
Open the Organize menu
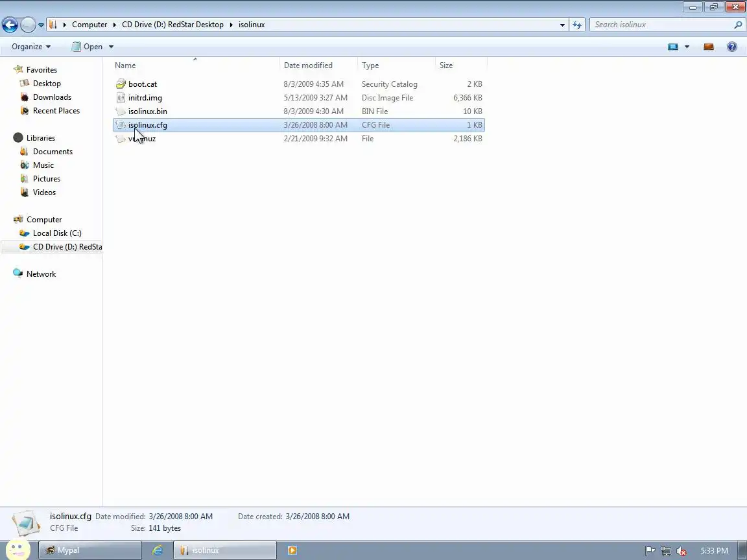(x=31, y=47)
